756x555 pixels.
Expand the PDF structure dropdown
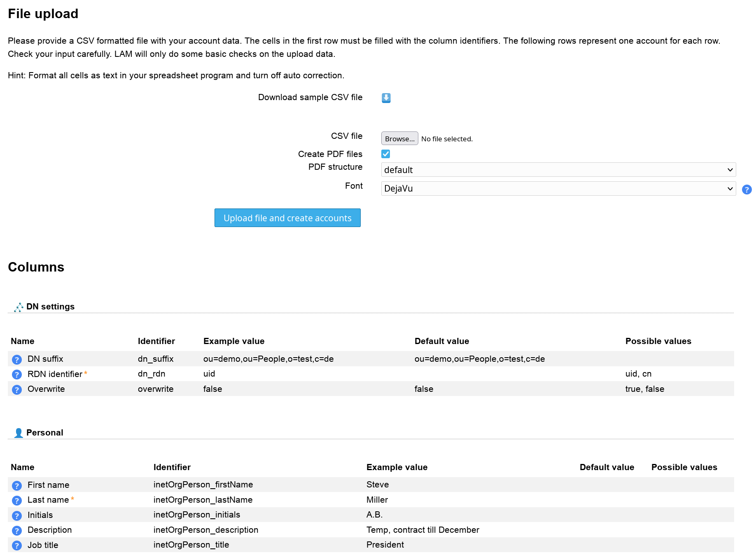[x=558, y=170]
